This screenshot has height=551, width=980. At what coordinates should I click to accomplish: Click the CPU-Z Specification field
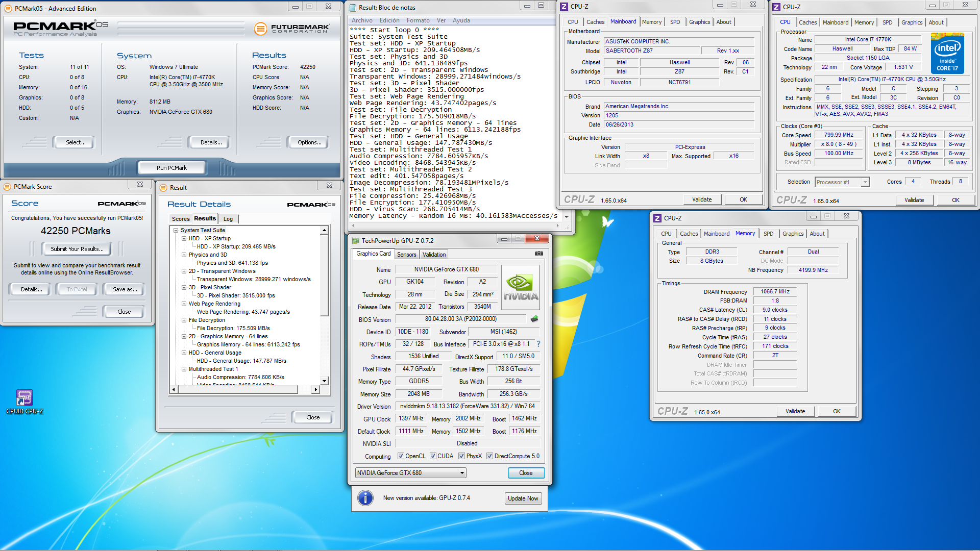pyautogui.click(x=892, y=80)
